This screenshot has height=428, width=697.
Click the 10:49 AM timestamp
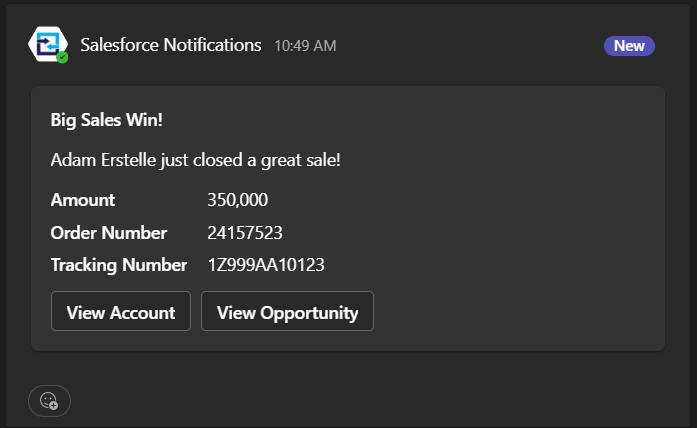point(305,46)
